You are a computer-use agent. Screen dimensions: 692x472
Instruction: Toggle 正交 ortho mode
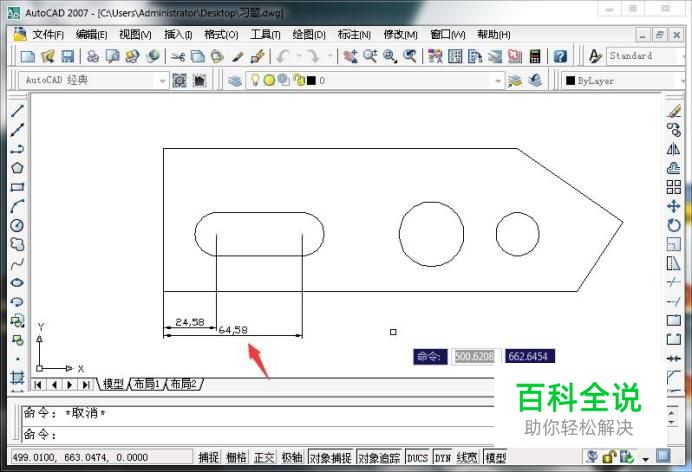(264, 457)
